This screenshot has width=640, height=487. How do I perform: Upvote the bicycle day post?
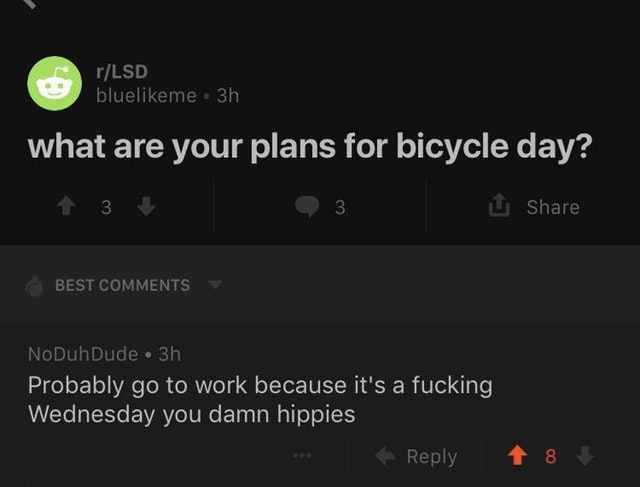66,206
